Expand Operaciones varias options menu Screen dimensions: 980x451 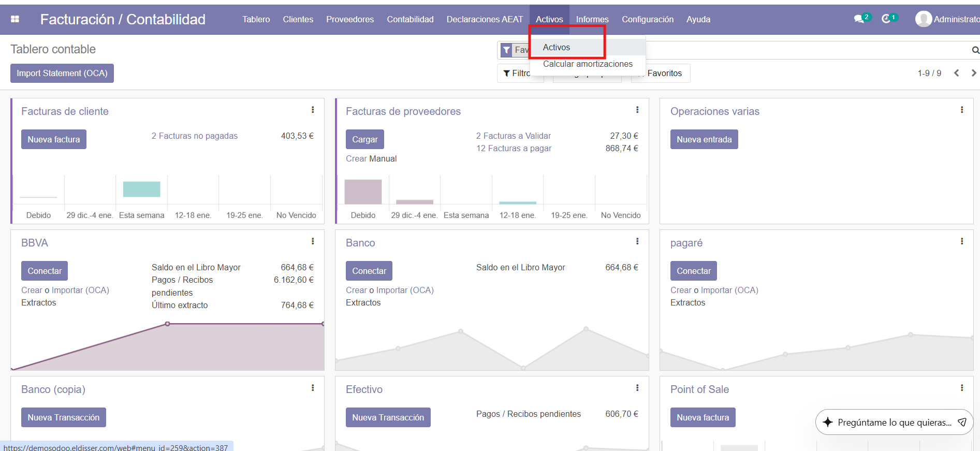coord(962,110)
